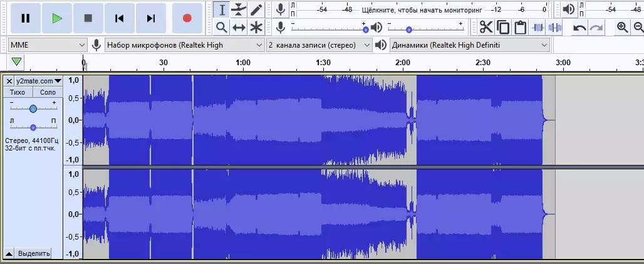This screenshot has width=644, height=264.
Task: Click the 1:30 mark on the timeline
Action: pyautogui.click(x=323, y=63)
